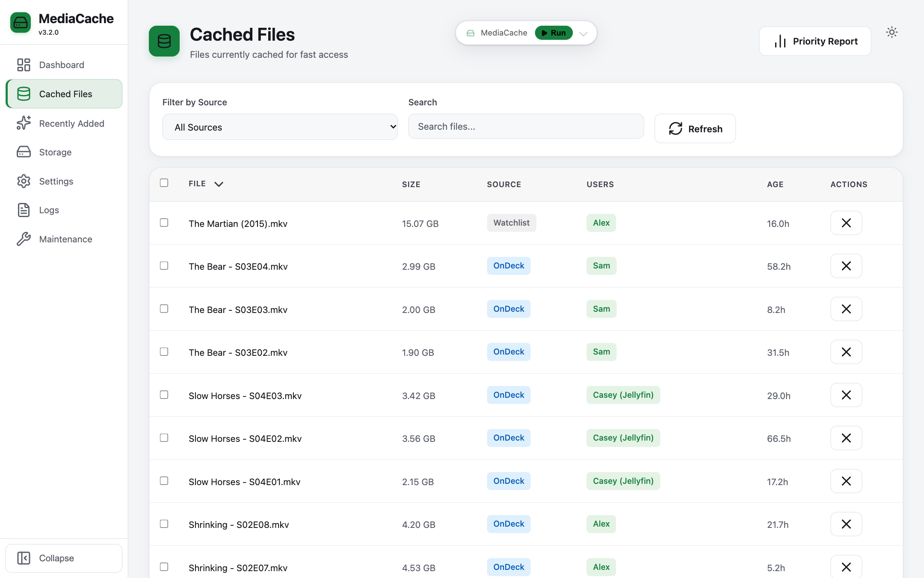Select all files with header checkbox
The image size is (924, 578).
[164, 183]
